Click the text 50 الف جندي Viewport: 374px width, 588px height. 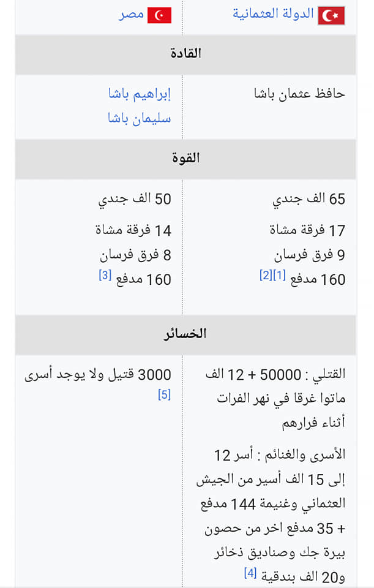tap(135, 199)
